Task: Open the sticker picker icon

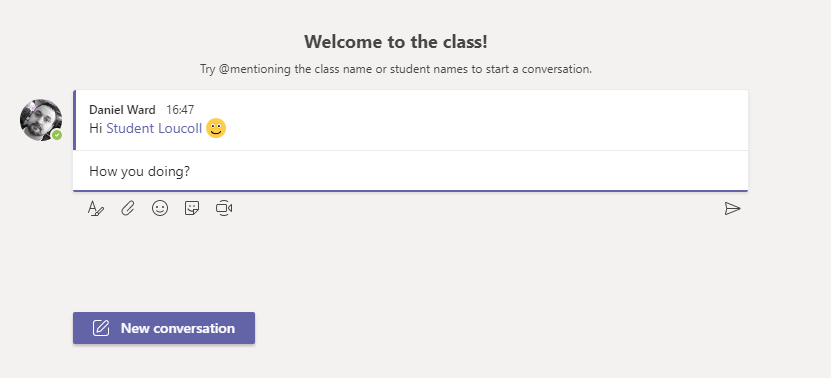Action: tap(192, 208)
